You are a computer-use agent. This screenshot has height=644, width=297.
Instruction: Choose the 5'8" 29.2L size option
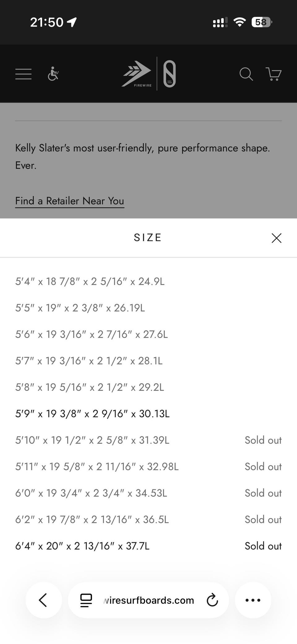click(x=89, y=387)
